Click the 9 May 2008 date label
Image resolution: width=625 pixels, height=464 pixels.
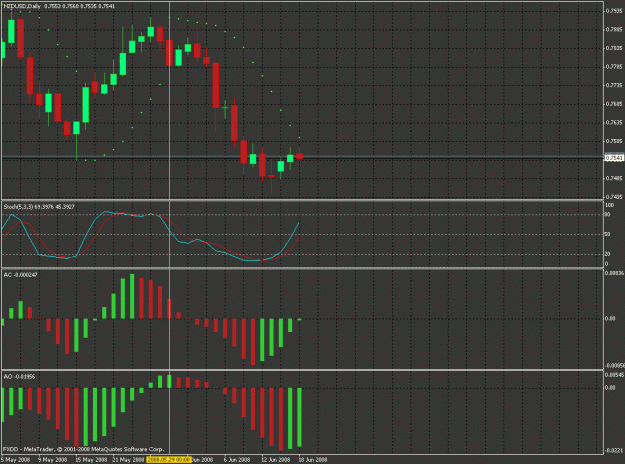click(x=52, y=460)
